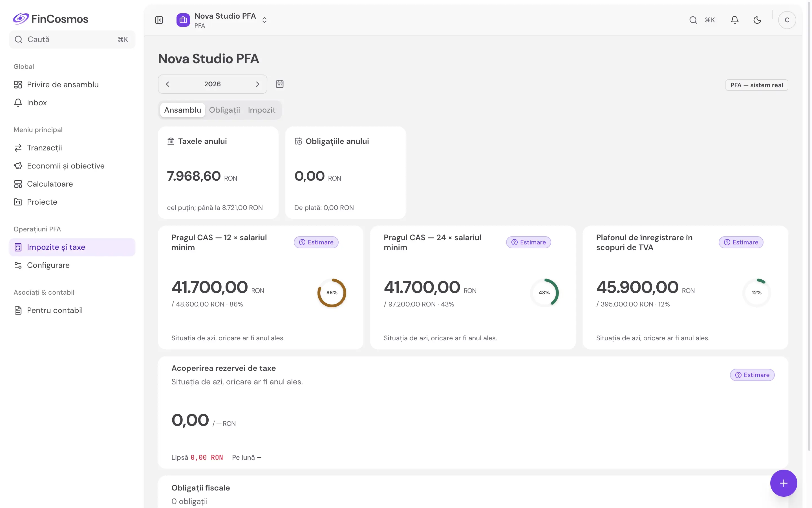Click 'cel puțin; până la 8.721,00 RON'

click(215, 208)
